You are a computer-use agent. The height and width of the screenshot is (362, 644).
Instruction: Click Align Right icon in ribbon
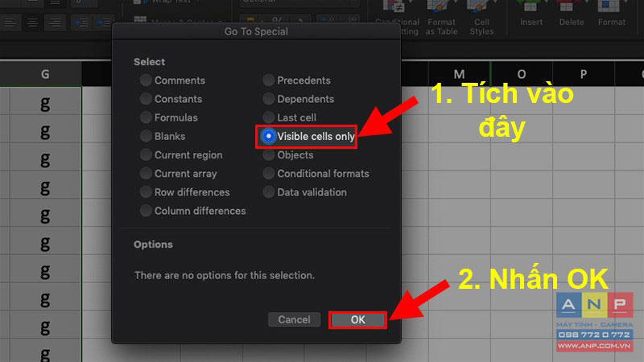pos(55,23)
